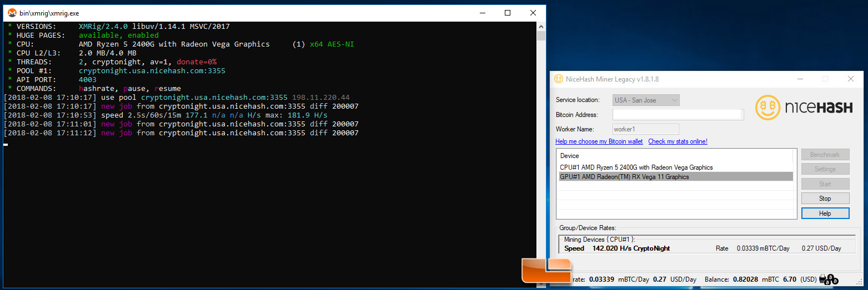
Task: Click the 'available, enabled' HUGE PAGES text
Action: point(118,35)
